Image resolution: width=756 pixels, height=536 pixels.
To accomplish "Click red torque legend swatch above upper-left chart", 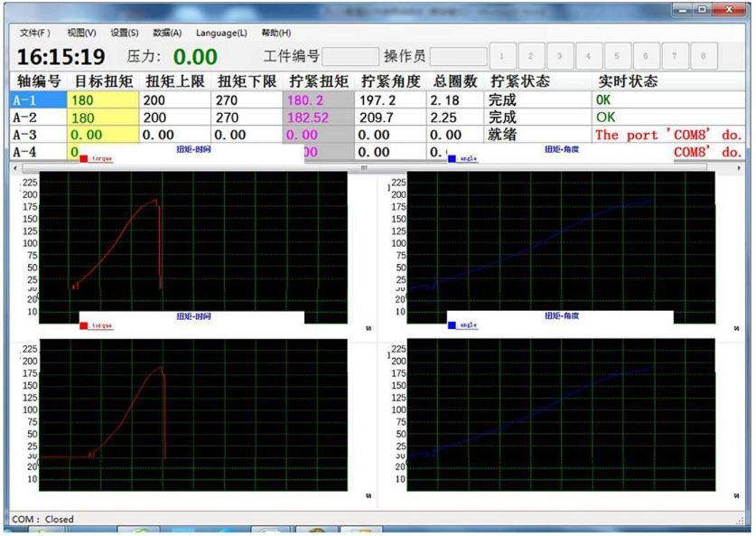I will [x=84, y=159].
